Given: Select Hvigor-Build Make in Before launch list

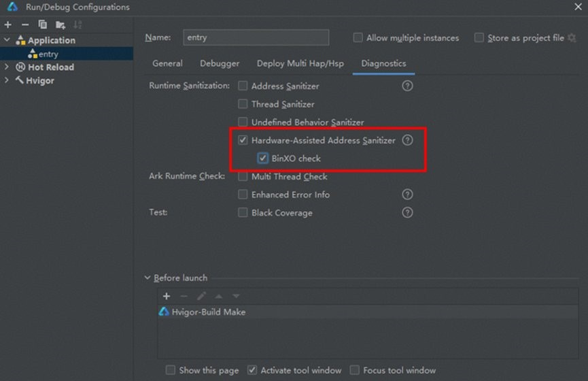Looking at the screenshot, I should pos(368,312).
